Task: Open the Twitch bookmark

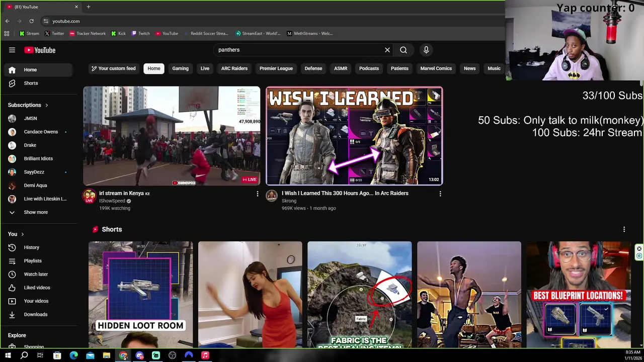Action: click(140, 33)
